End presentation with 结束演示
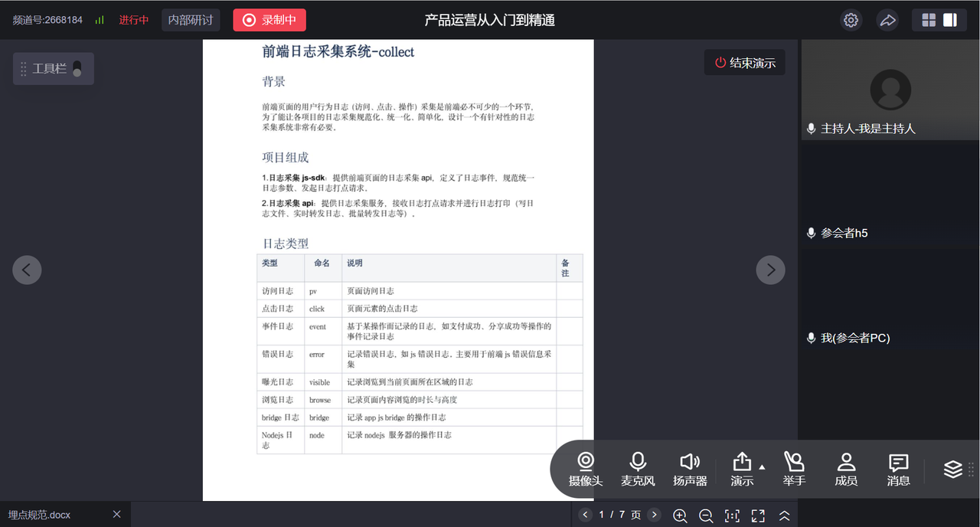Image resolution: width=980 pixels, height=527 pixels. tap(745, 63)
